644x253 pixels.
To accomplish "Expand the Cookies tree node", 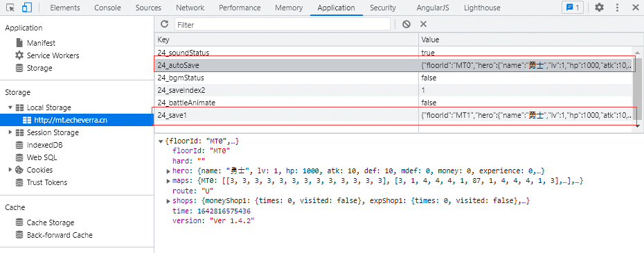I will coord(10,170).
